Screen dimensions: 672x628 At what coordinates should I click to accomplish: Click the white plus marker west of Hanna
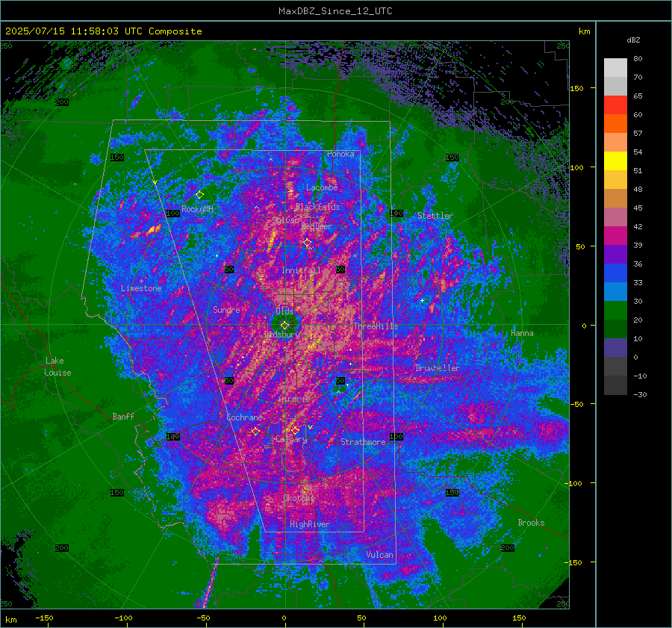coord(422,300)
